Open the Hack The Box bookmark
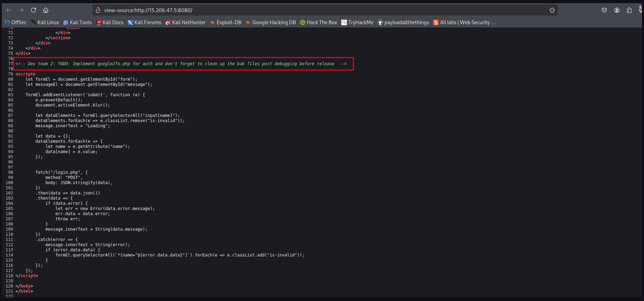Image resolution: width=644 pixels, height=301 pixels. coord(319,22)
